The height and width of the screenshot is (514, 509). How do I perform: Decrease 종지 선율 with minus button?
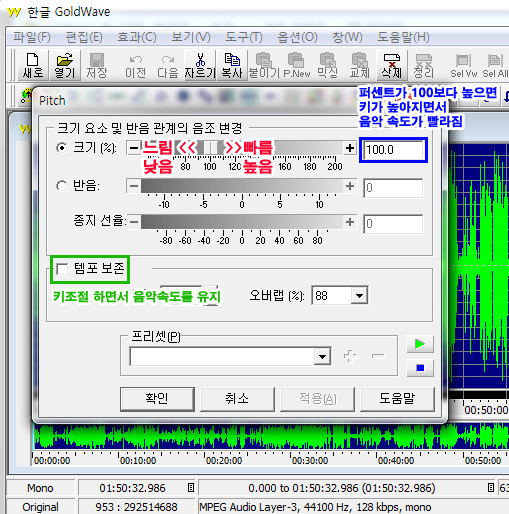point(134,222)
